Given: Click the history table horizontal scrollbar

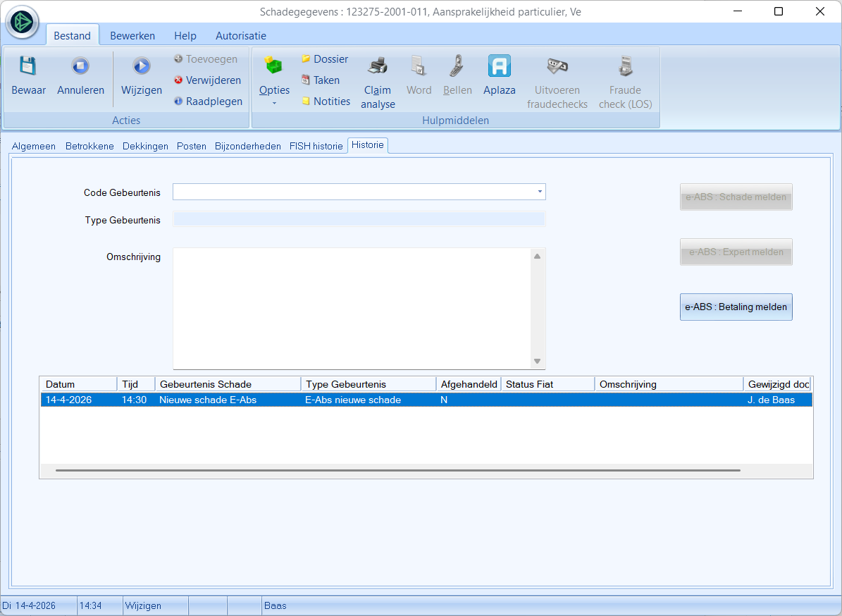Looking at the screenshot, I should (x=398, y=471).
